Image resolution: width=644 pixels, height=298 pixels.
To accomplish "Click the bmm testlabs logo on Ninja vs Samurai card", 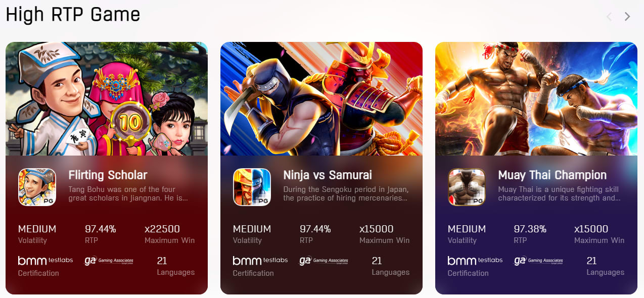I will tap(260, 261).
